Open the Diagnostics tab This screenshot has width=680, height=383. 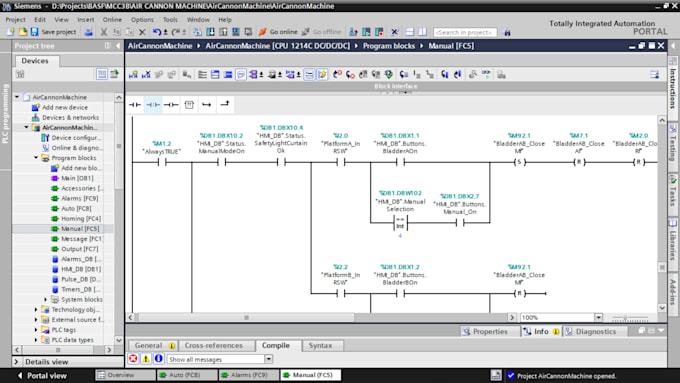(595, 331)
